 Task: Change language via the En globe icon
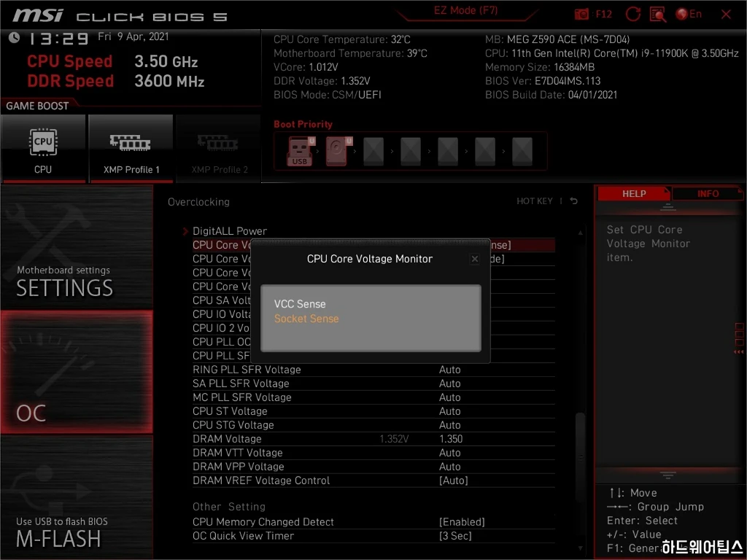click(689, 15)
